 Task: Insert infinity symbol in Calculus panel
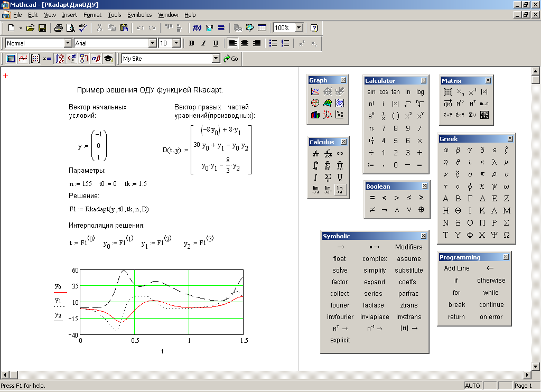(x=340, y=154)
